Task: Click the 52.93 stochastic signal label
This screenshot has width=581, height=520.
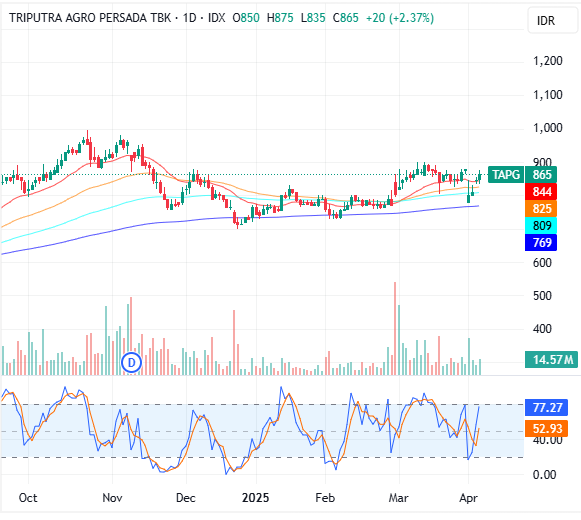Action: click(547, 428)
